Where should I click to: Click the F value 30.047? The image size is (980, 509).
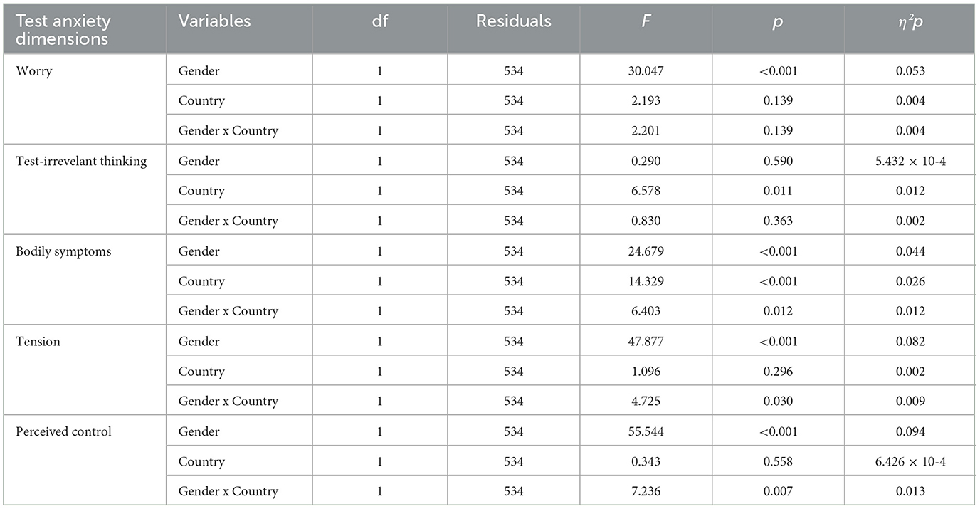tap(645, 71)
